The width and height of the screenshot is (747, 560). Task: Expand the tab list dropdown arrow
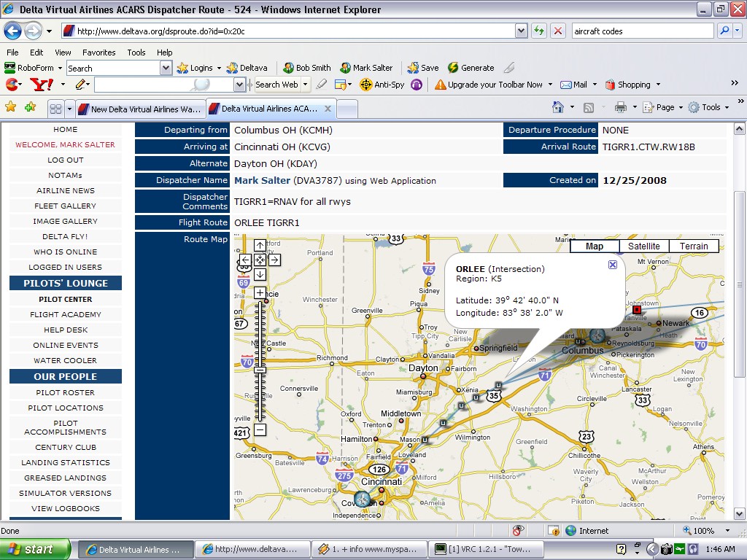pyautogui.click(x=69, y=109)
